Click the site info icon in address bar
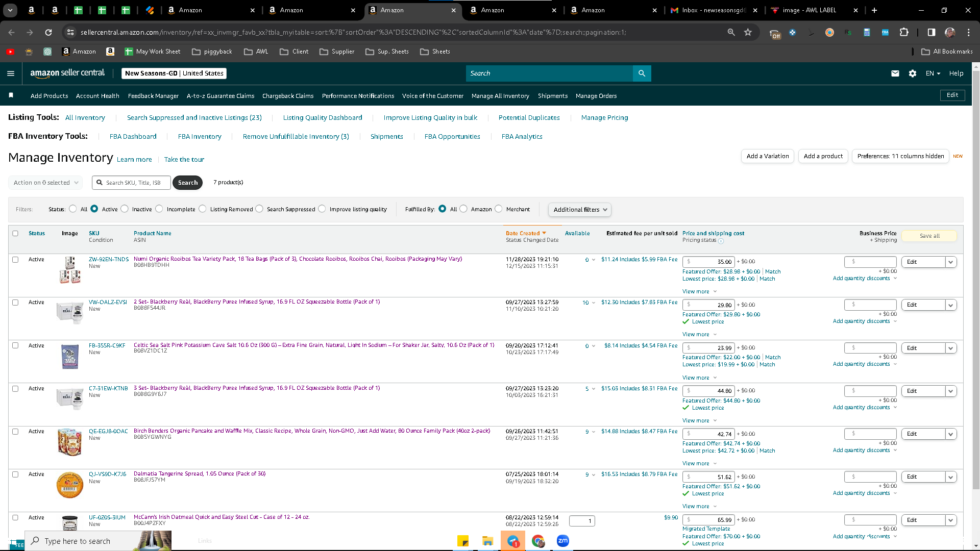This screenshot has height=551, width=980. [71, 32]
